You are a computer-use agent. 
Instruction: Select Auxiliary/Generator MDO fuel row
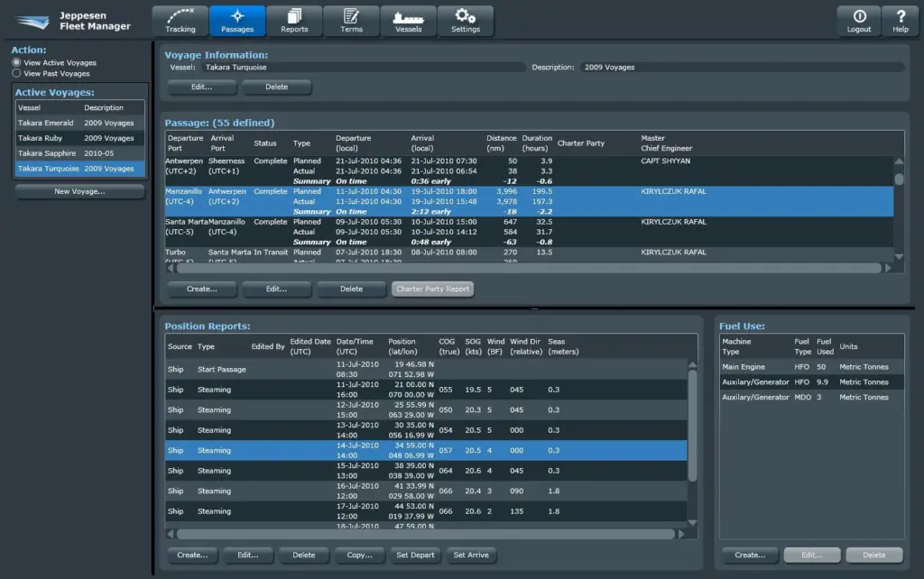pos(811,398)
